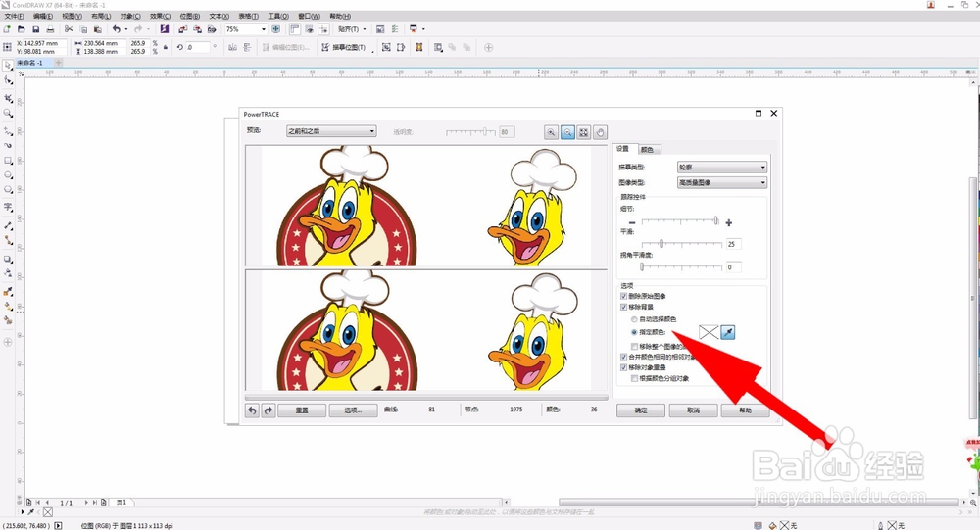The image size is (980, 530).
Task: Select the Pan hand tool in PowerTRACE
Action: 600,132
